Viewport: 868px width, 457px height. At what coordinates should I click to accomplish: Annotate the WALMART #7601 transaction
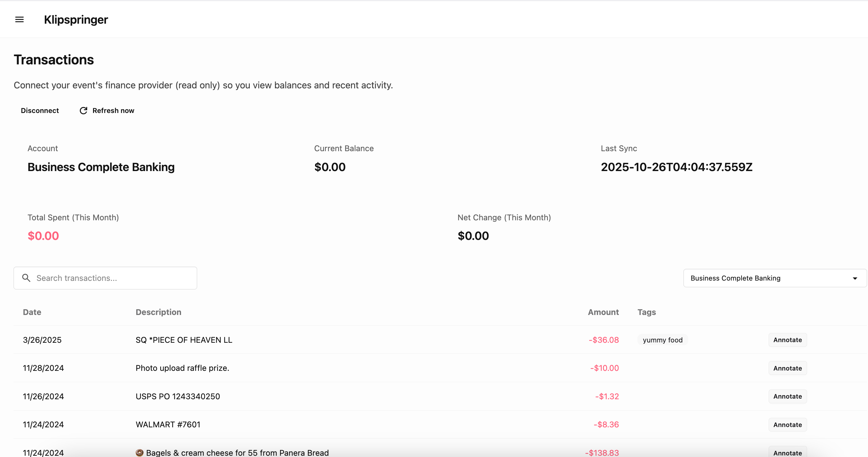(787, 424)
